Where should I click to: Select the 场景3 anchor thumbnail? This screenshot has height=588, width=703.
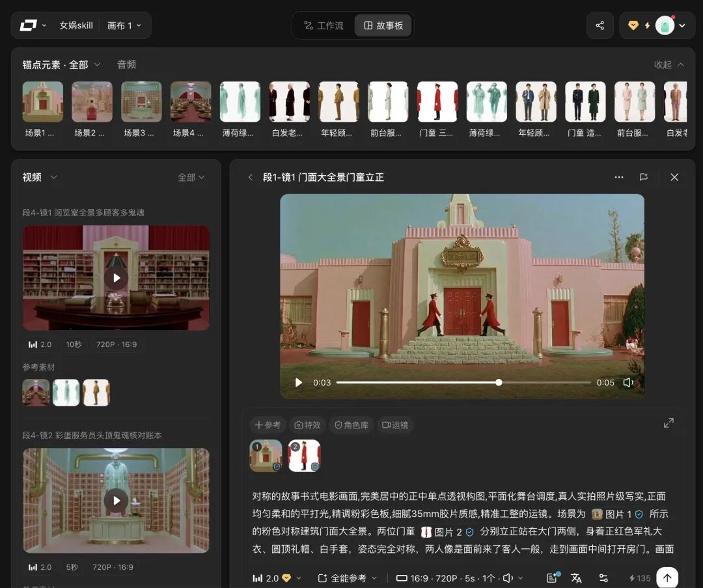pos(141,102)
